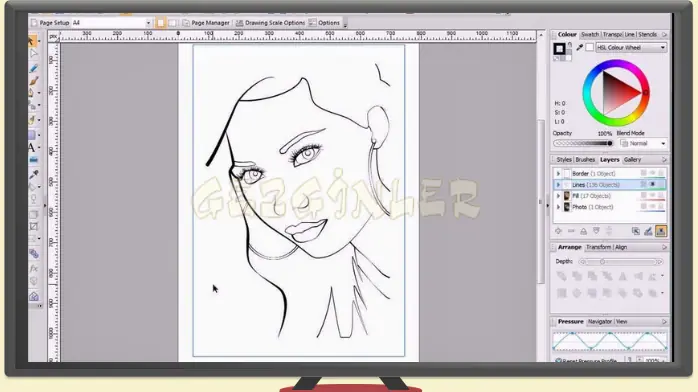Click the pressure profile graph

coord(609,341)
